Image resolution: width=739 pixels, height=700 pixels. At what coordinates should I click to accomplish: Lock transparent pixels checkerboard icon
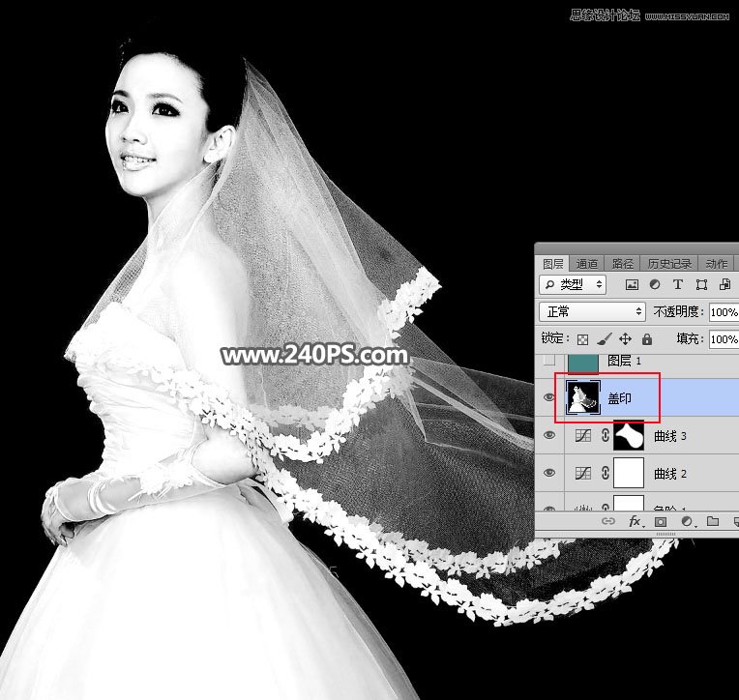coord(583,339)
